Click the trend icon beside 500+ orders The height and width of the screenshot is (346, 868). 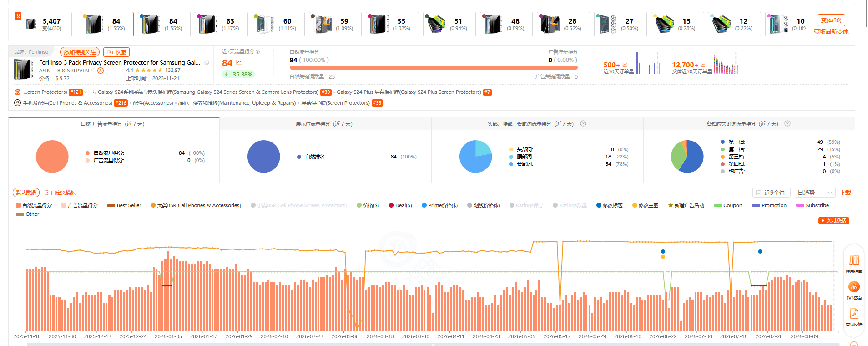coord(625,65)
